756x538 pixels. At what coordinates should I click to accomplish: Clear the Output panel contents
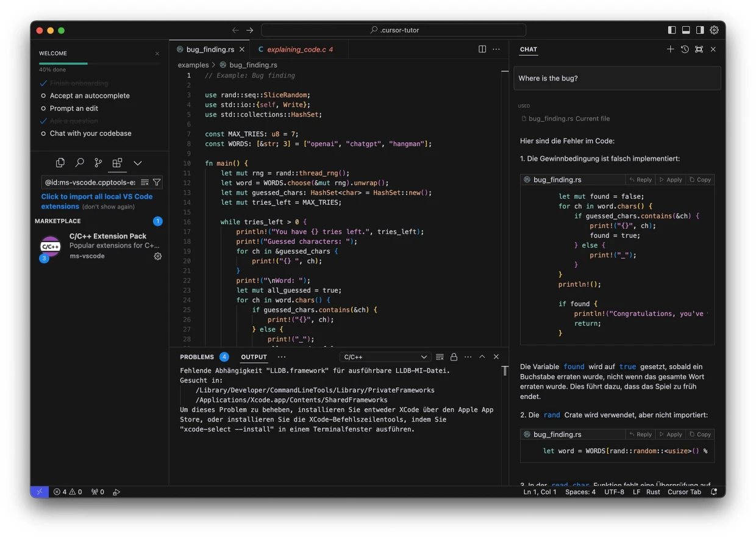point(440,357)
